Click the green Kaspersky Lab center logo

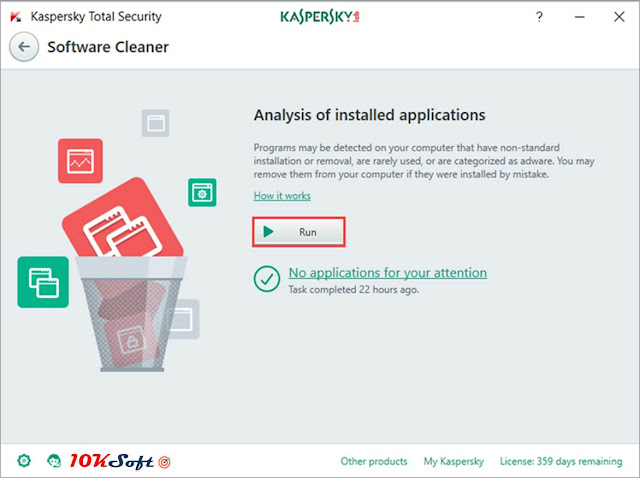click(320, 17)
